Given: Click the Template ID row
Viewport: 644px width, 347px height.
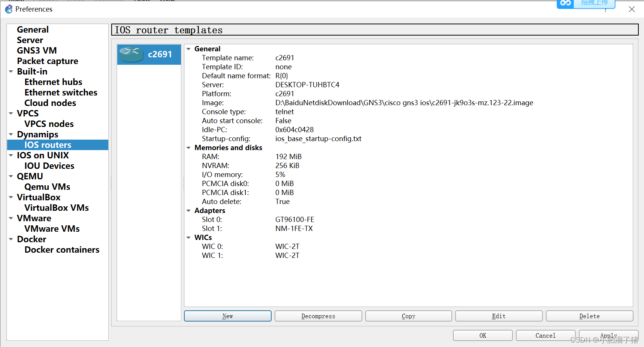Looking at the screenshot, I should point(408,67).
